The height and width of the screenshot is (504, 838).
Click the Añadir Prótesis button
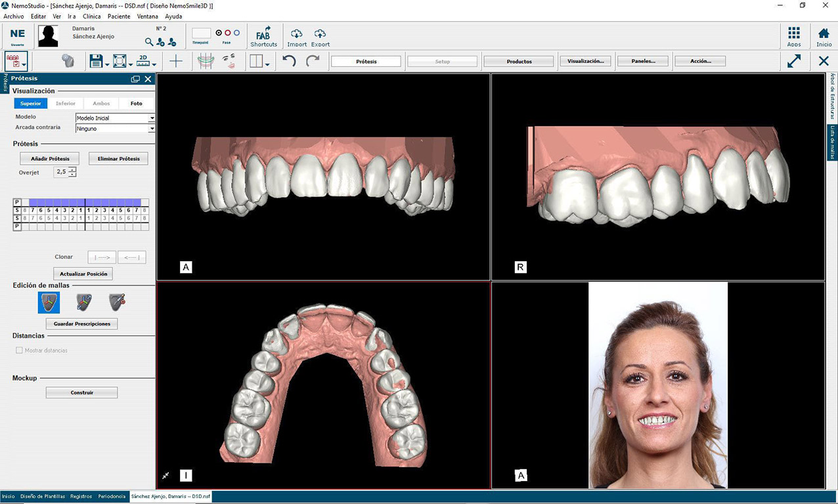coord(50,159)
